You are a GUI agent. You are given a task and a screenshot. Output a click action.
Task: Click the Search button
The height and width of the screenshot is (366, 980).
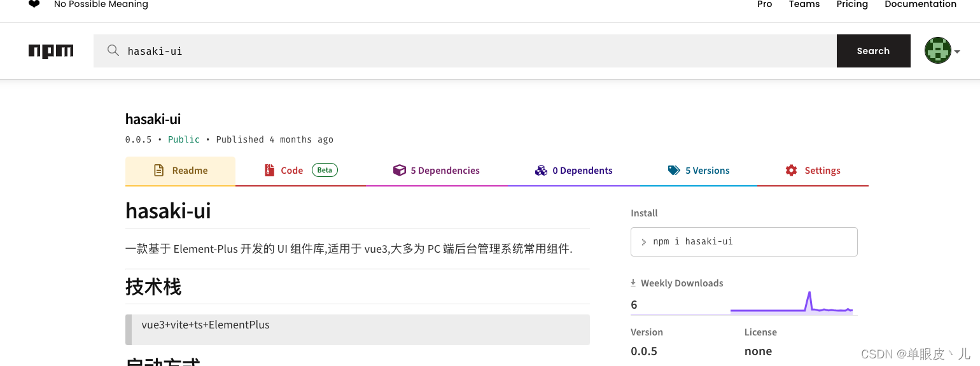click(873, 51)
